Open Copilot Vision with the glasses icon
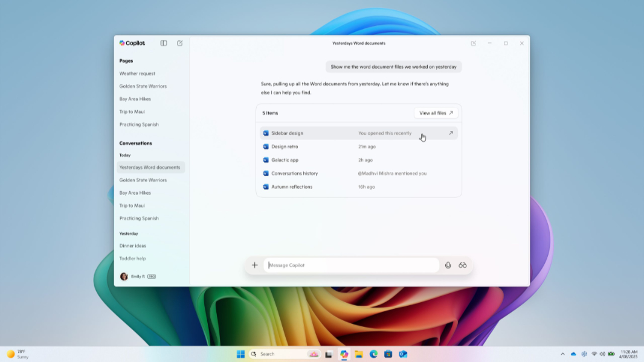This screenshot has width=644, height=362. click(x=462, y=265)
